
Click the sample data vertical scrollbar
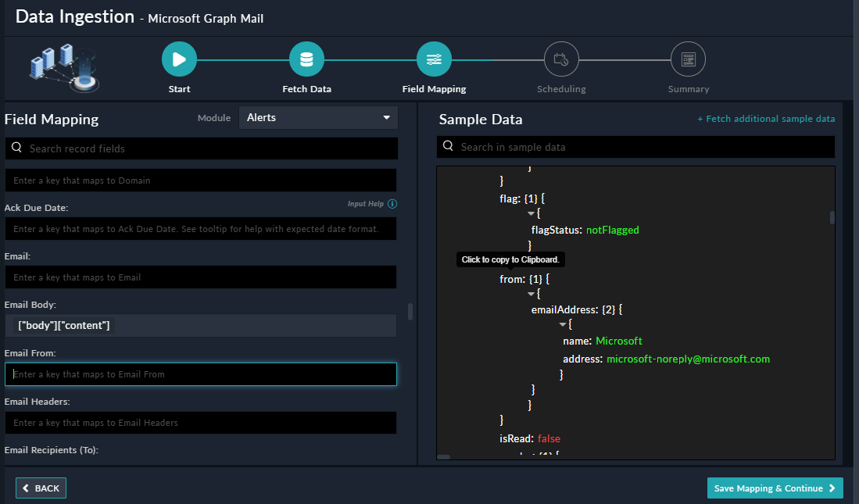832,217
